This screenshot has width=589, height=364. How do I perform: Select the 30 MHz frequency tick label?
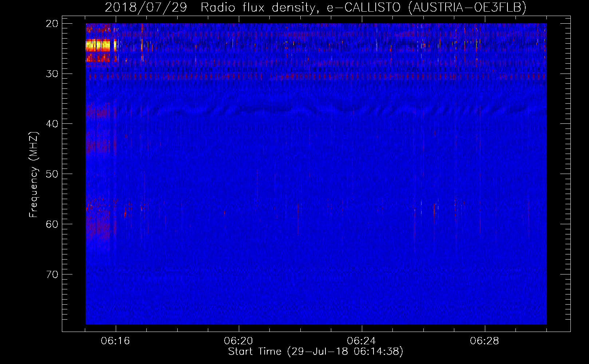[52, 74]
